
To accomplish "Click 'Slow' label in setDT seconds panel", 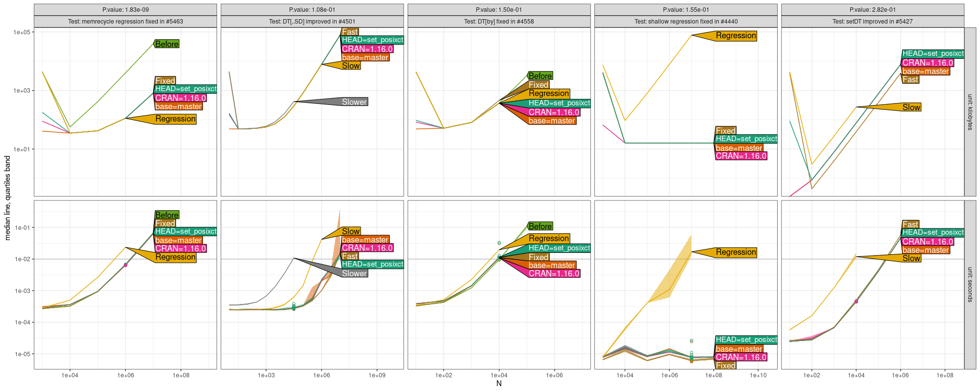I will coord(911,258).
